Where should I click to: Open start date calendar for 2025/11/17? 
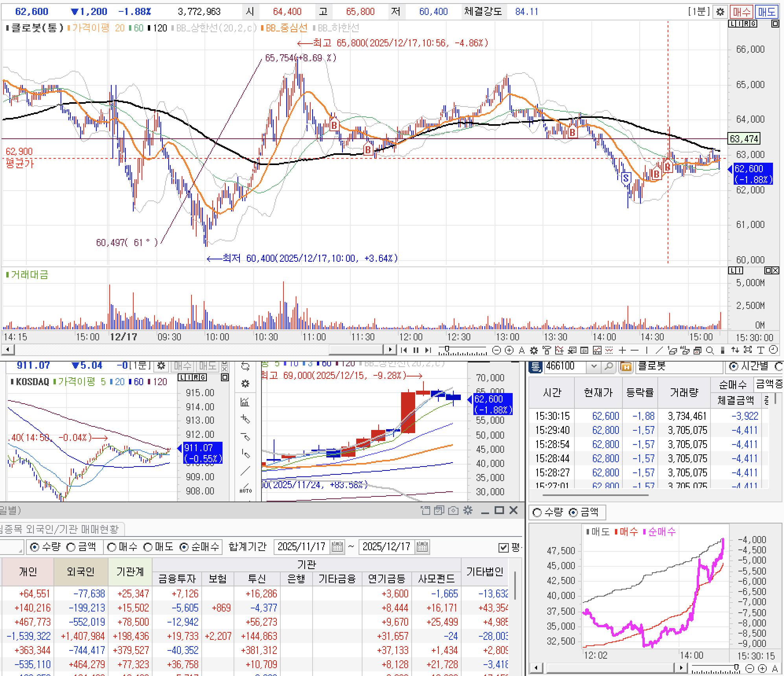coord(337,547)
